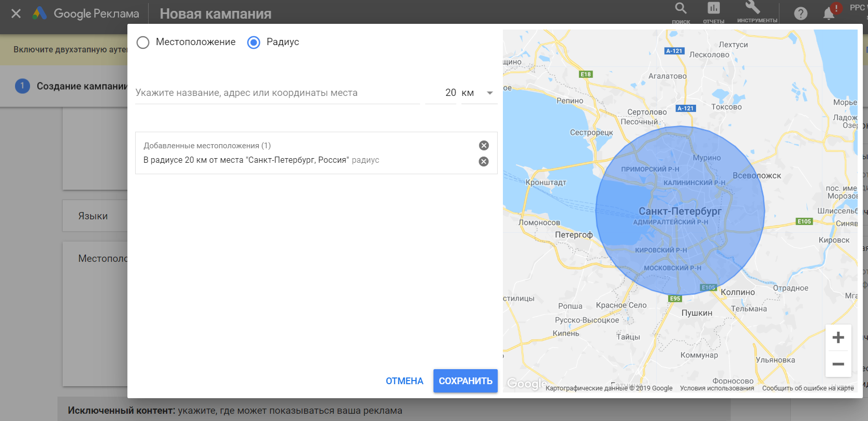Open the notifications bell
This screenshot has height=421, width=868.
pos(829,13)
